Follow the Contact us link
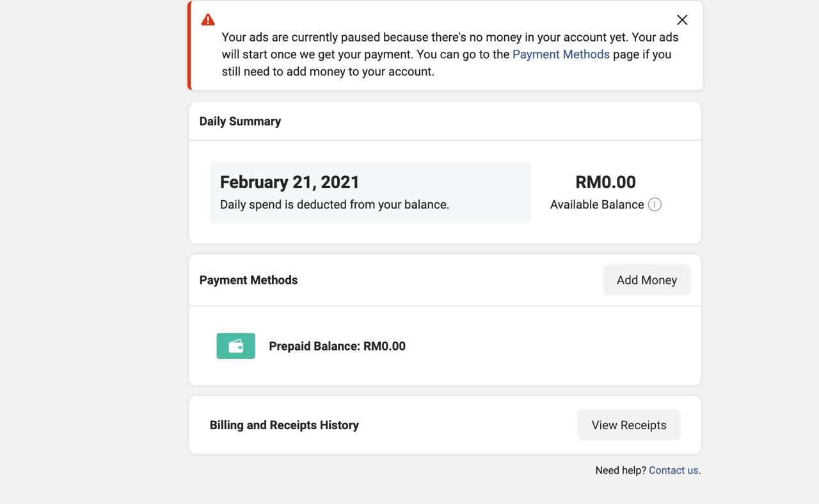Viewport: 819px width, 504px height. [673, 470]
